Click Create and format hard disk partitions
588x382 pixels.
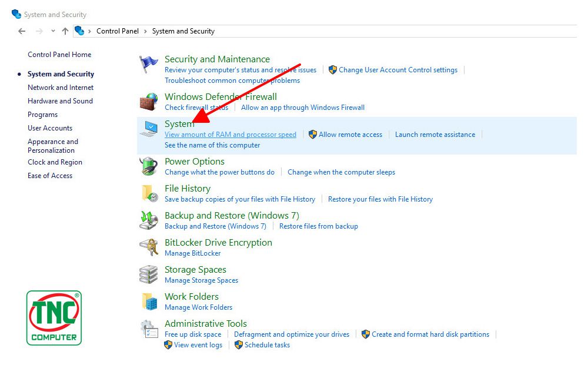pos(430,334)
